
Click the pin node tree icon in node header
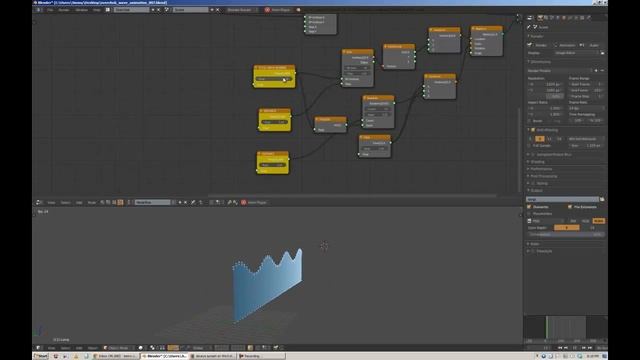point(193,202)
